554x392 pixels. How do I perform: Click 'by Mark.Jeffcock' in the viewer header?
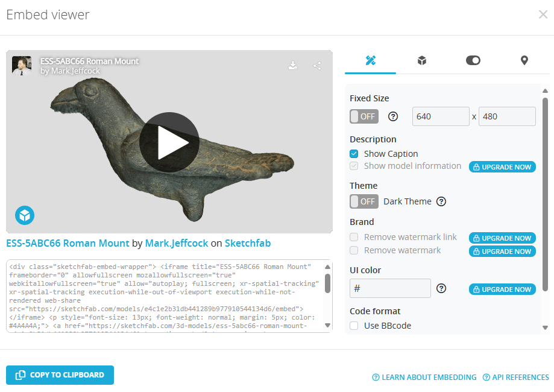click(x=70, y=71)
